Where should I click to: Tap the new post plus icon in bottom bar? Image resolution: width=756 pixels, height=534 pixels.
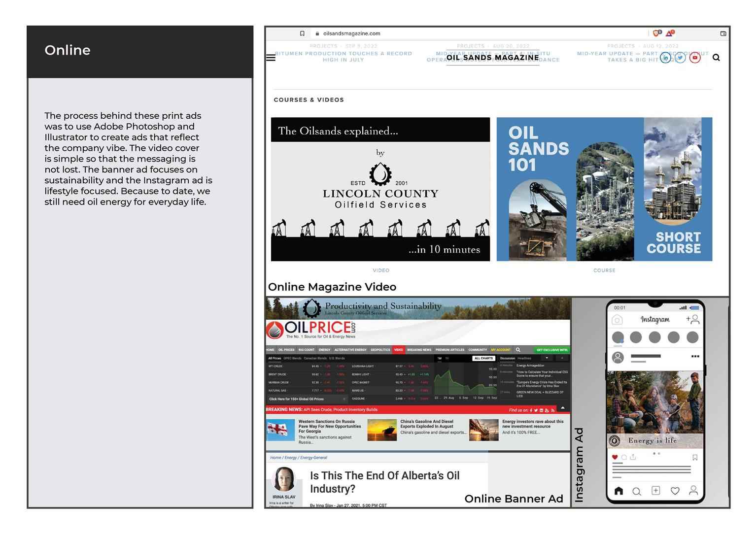click(655, 490)
